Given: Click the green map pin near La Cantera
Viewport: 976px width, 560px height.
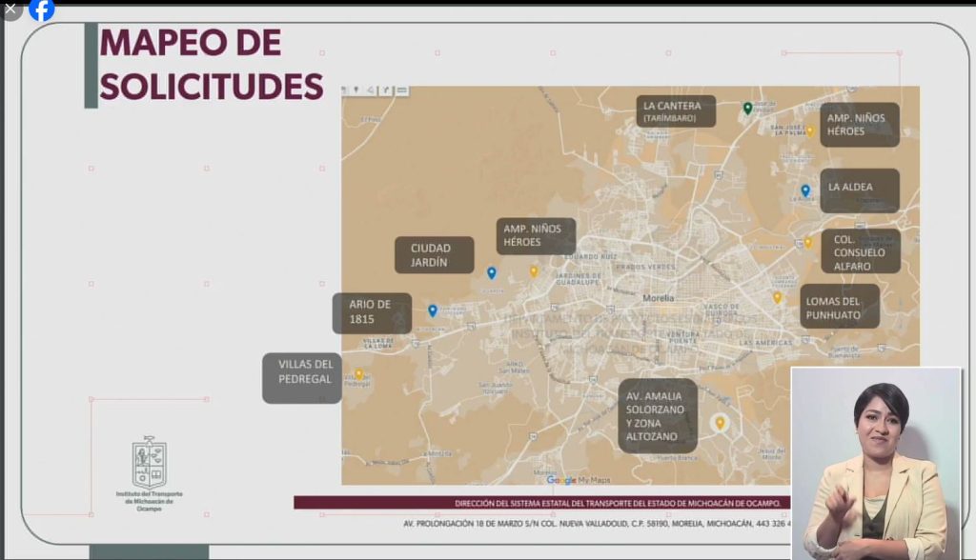Looking at the screenshot, I should pyautogui.click(x=748, y=109).
